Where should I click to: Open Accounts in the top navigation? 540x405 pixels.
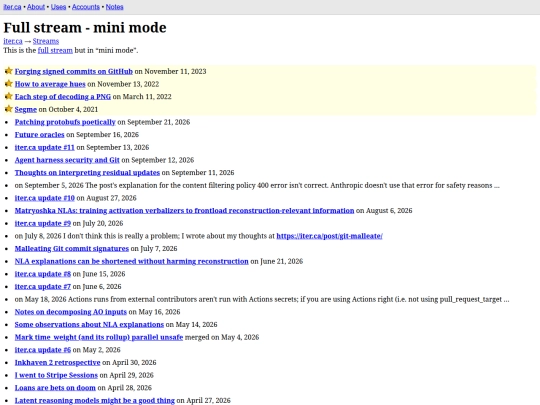coord(86,7)
